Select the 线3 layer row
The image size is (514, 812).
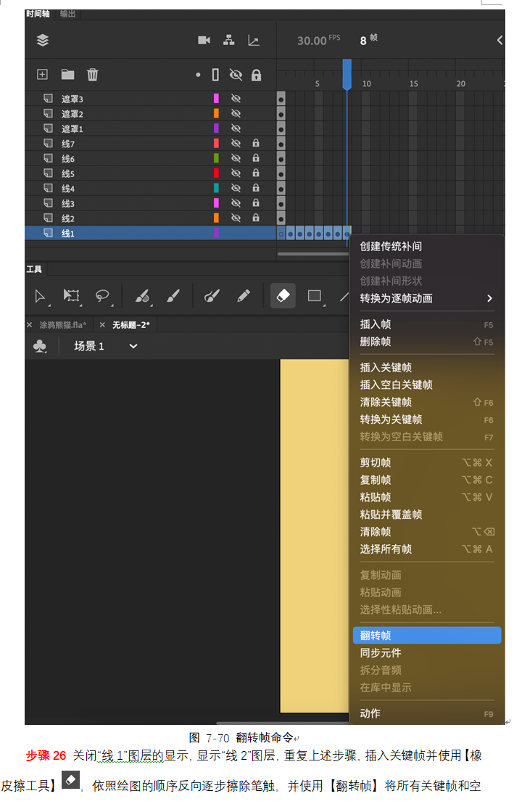(x=150, y=203)
